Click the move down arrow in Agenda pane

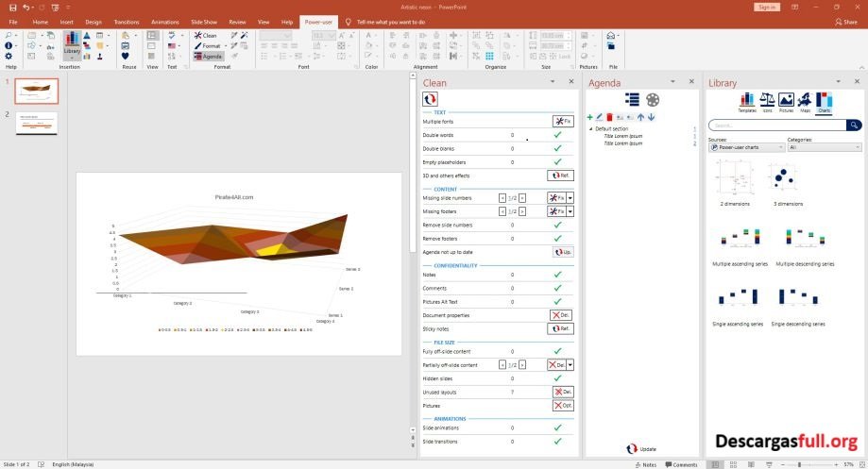pyautogui.click(x=651, y=117)
